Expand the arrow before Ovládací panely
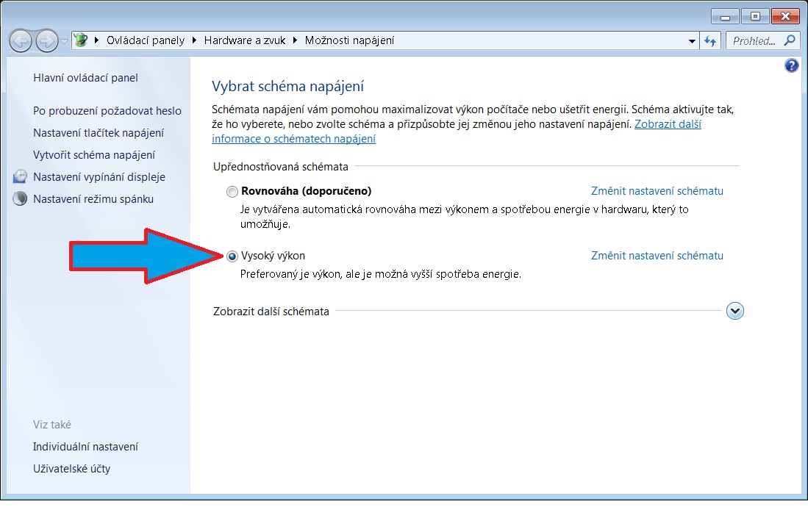This screenshot has height=532, width=808. (x=96, y=40)
